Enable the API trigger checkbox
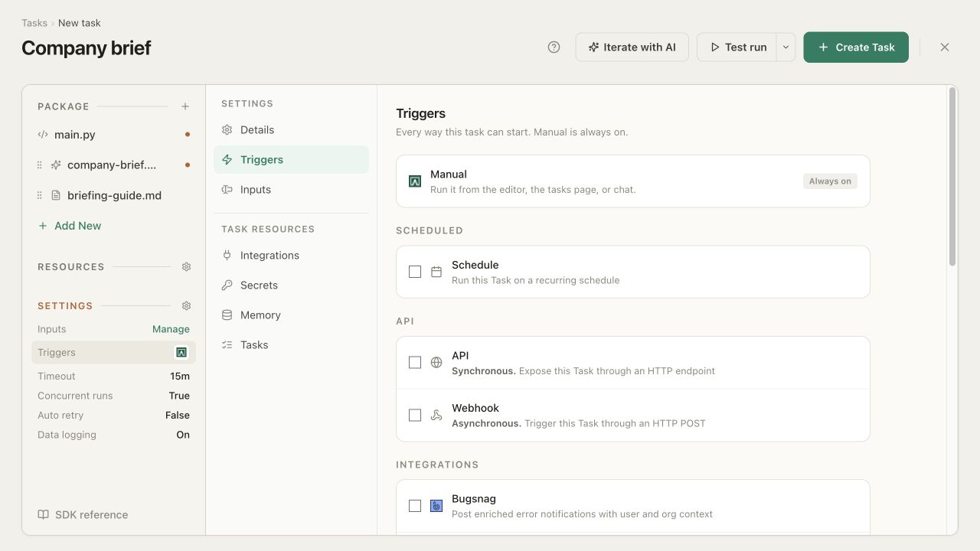Screen dimensions: 980x551 point(415,363)
